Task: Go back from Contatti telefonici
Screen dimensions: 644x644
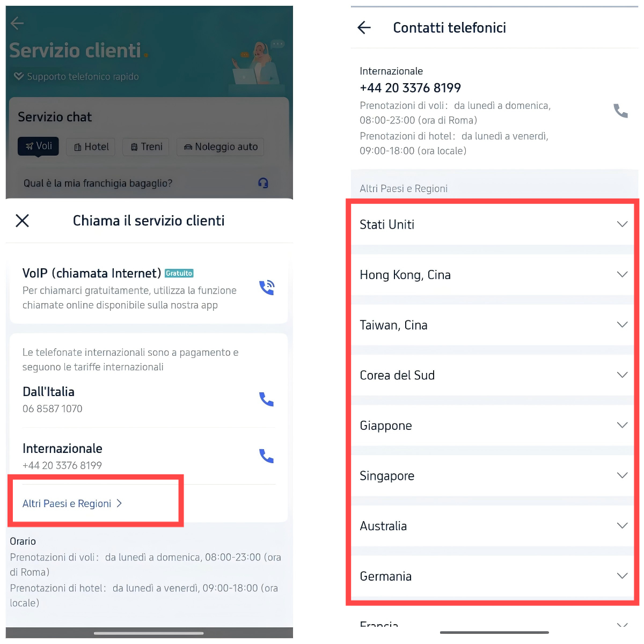Action: click(364, 27)
